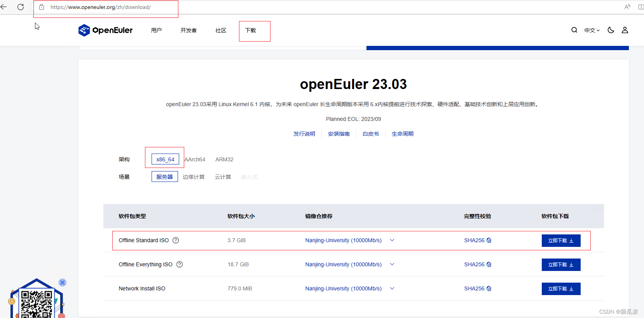This screenshot has height=318, width=644.
Task: Click Nanjing-University mirror for Offline Everything ISO
Action: click(344, 264)
